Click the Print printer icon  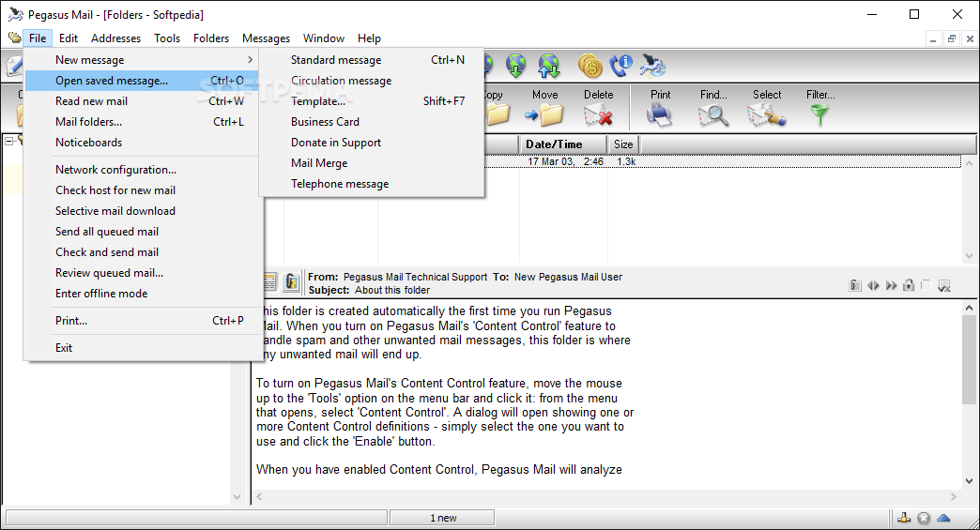(659, 115)
